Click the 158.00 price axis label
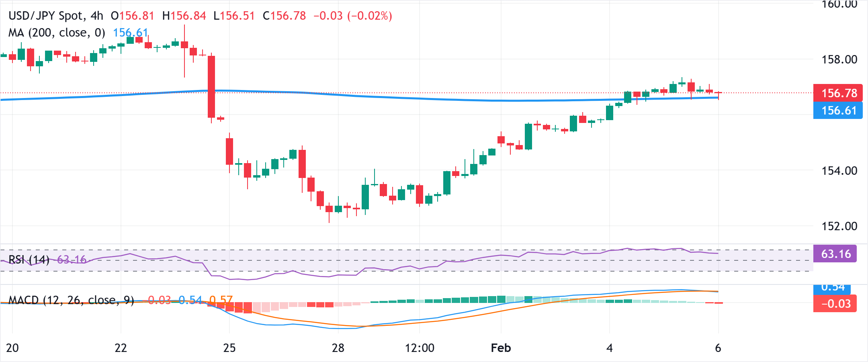Image resolution: width=868 pixels, height=362 pixels. [x=839, y=59]
